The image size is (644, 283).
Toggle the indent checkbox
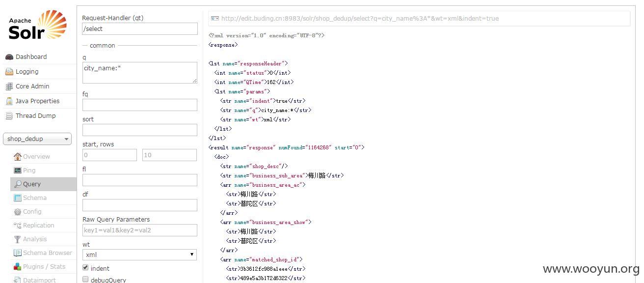[85, 268]
